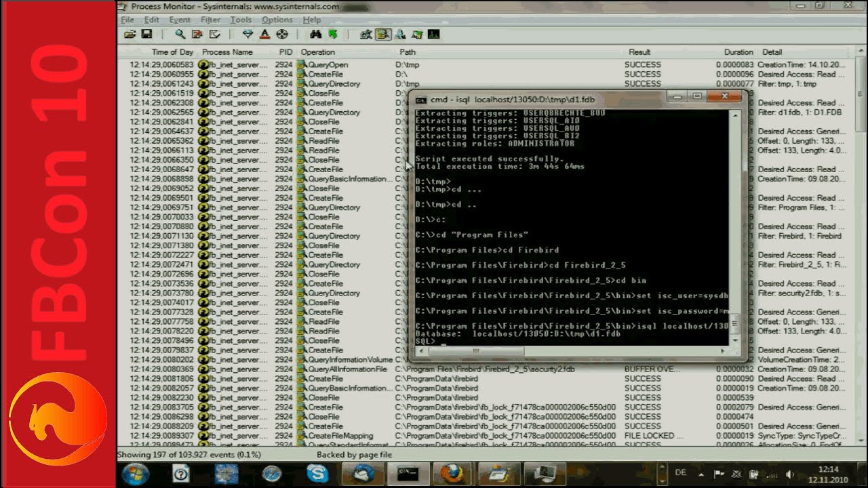Image resolution: width=868 pixels, height=488 pixels.
Task: Open the Windows Start menu
Action: (136, 473)
